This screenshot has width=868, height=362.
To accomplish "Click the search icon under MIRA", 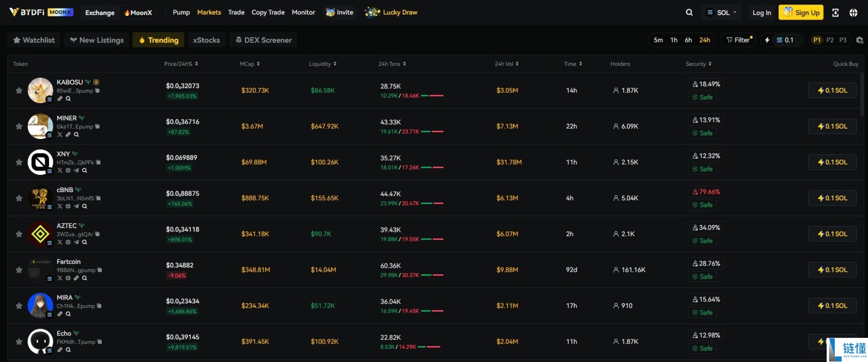I will point(68,314).
